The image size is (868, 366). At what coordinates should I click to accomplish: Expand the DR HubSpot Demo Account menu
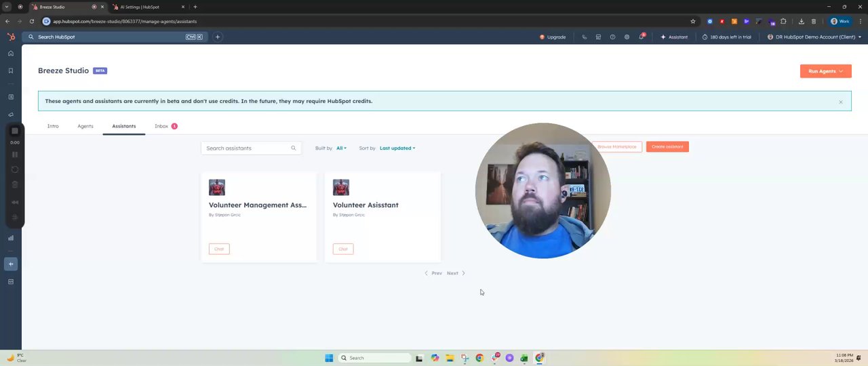pos(814,37)
